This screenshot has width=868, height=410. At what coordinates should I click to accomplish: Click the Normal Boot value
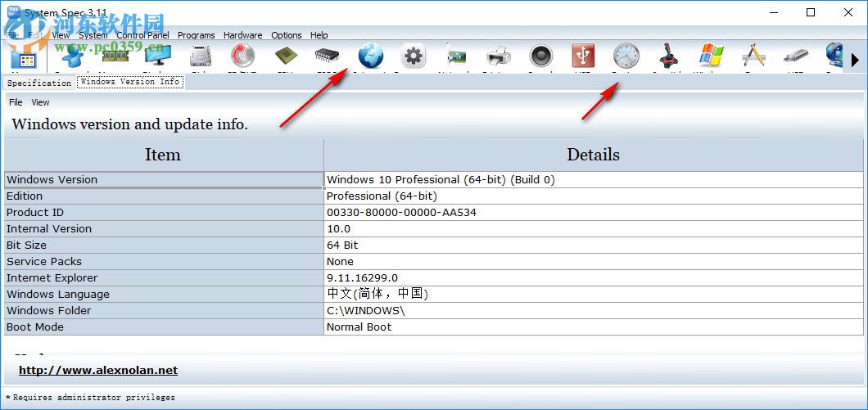pyautogui.click(x=359, y=327)
